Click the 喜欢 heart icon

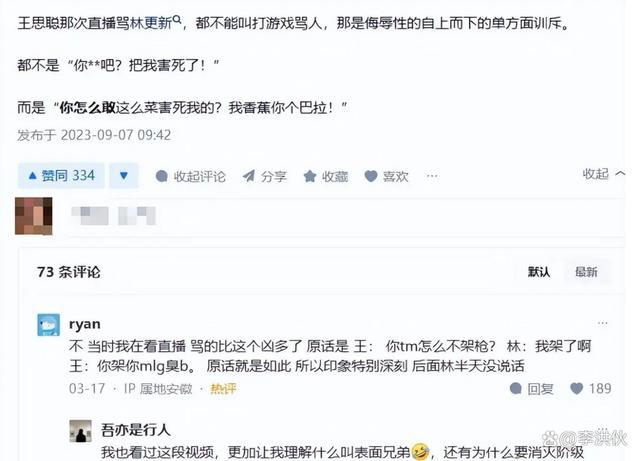pyautogui.click(x=371, y=176)
